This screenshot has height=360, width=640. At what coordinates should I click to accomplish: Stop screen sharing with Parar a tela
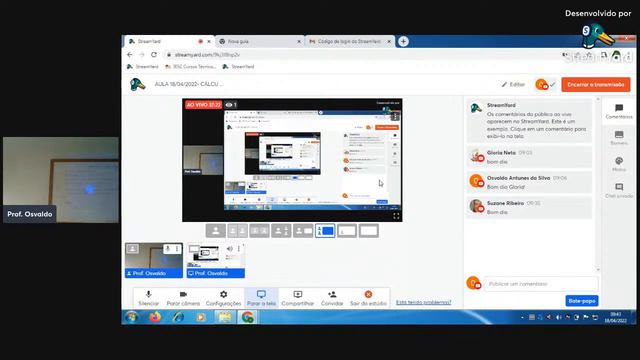(261, 298)
